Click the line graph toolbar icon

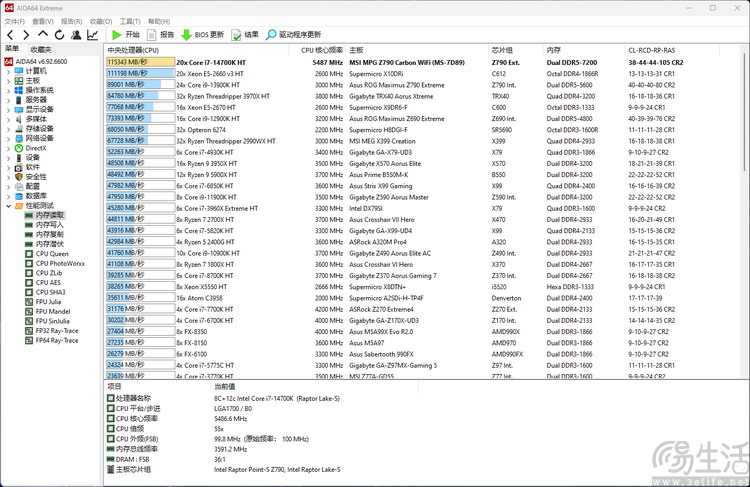(x=92, y=34)
